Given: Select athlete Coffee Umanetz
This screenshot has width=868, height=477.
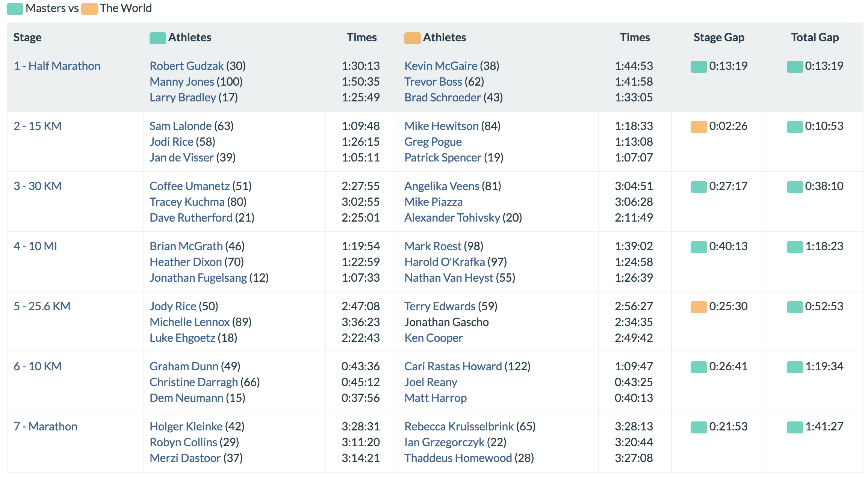Looking at the screenshot, I should click(x=189, y=186).
